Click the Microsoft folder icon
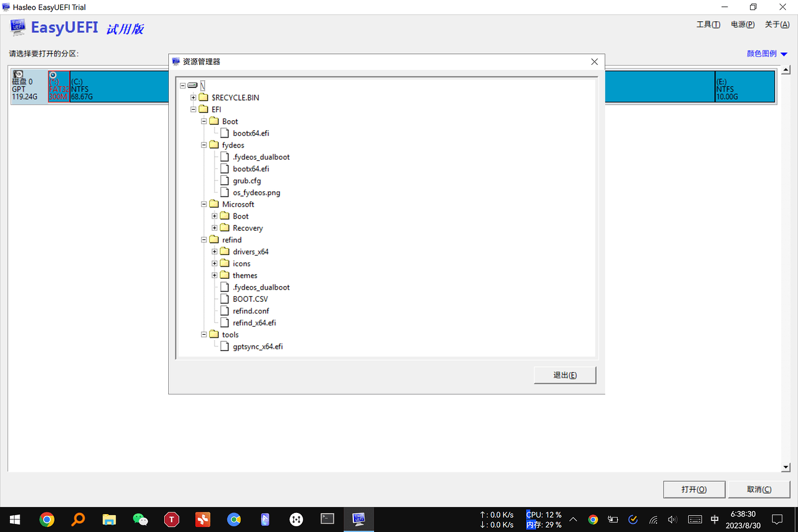The height and width of the screenshot is (532, 798). (214, 204)
